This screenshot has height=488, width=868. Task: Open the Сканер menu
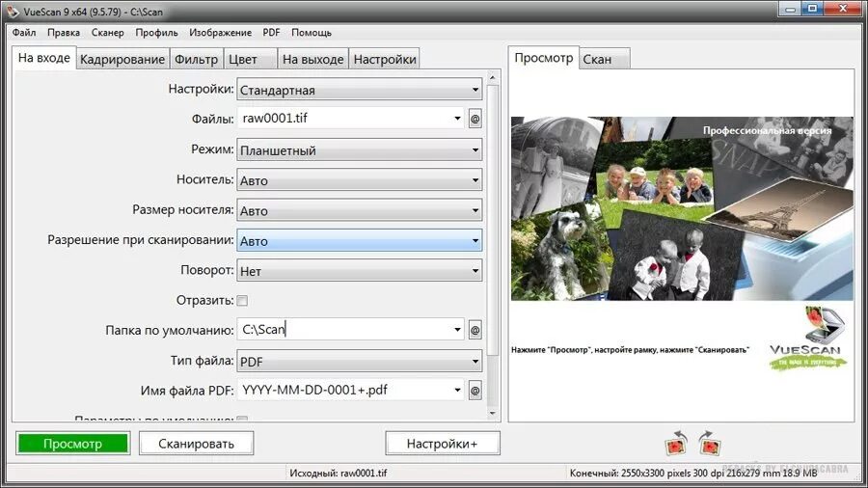click(x=107, y=33)
